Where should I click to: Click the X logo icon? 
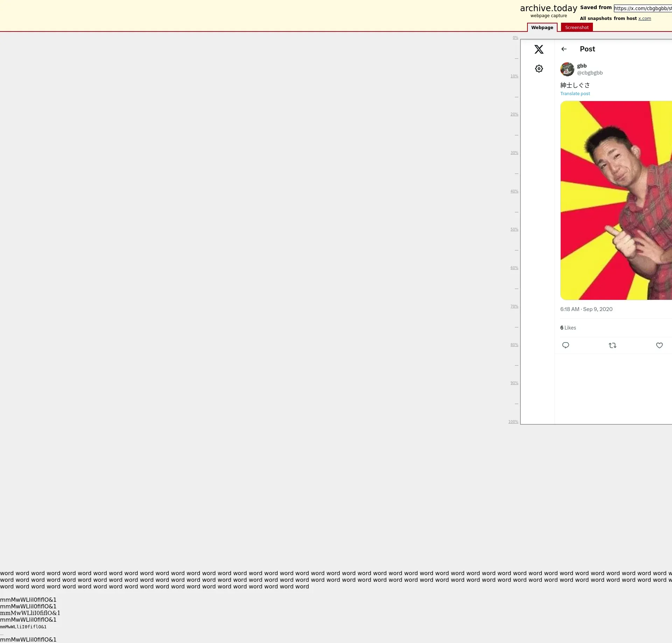539,49
